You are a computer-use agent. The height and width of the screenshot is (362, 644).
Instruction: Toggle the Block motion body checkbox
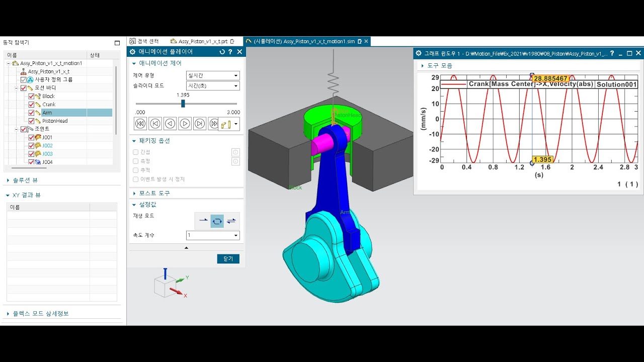coord(32,96)
